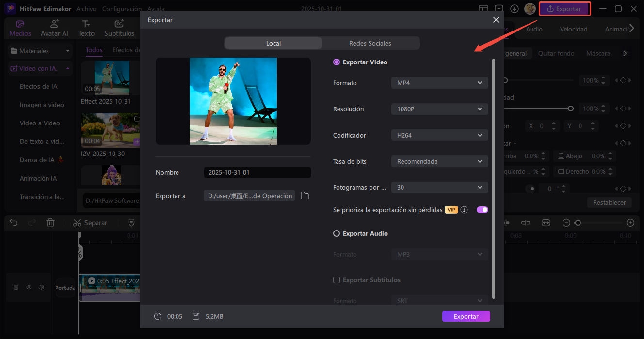This screenshot has width=644, height=339.
Task: Click the Restablecer button
Action: (x=609, y=202)
